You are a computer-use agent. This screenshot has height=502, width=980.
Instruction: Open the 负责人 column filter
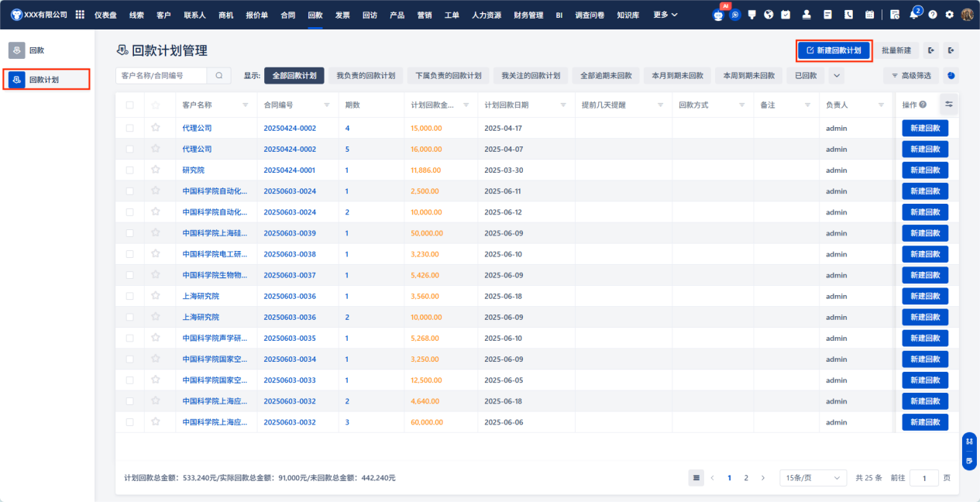881,105
